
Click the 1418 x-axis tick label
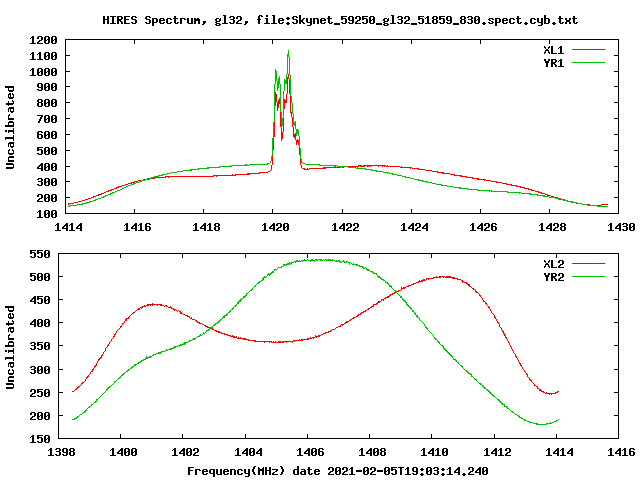tap(206, 227)
